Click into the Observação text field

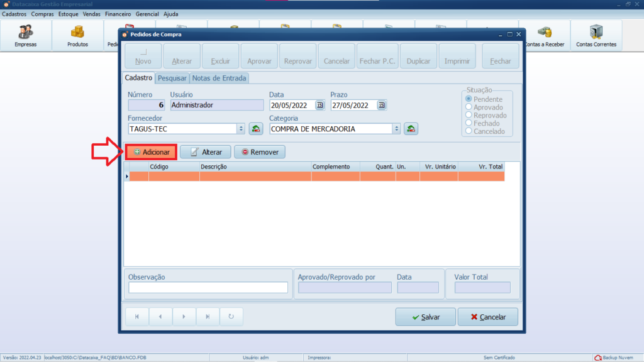[x=208, y=288]
